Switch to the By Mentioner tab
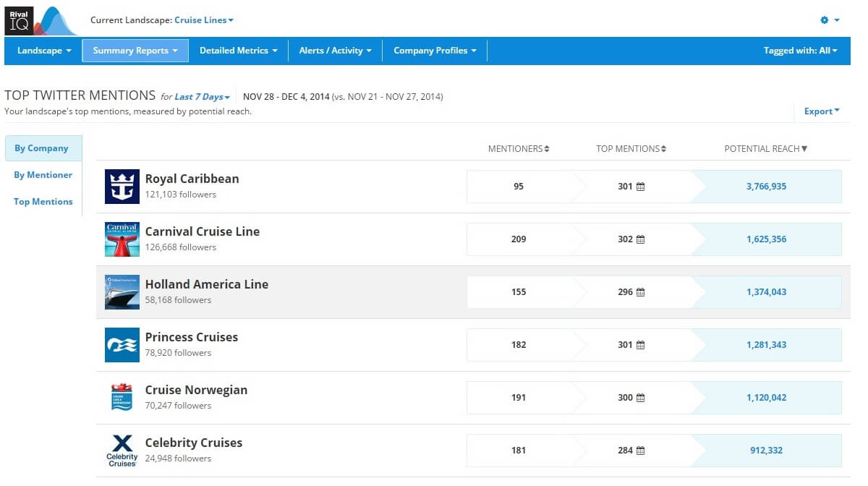 [x=43, y=175]
